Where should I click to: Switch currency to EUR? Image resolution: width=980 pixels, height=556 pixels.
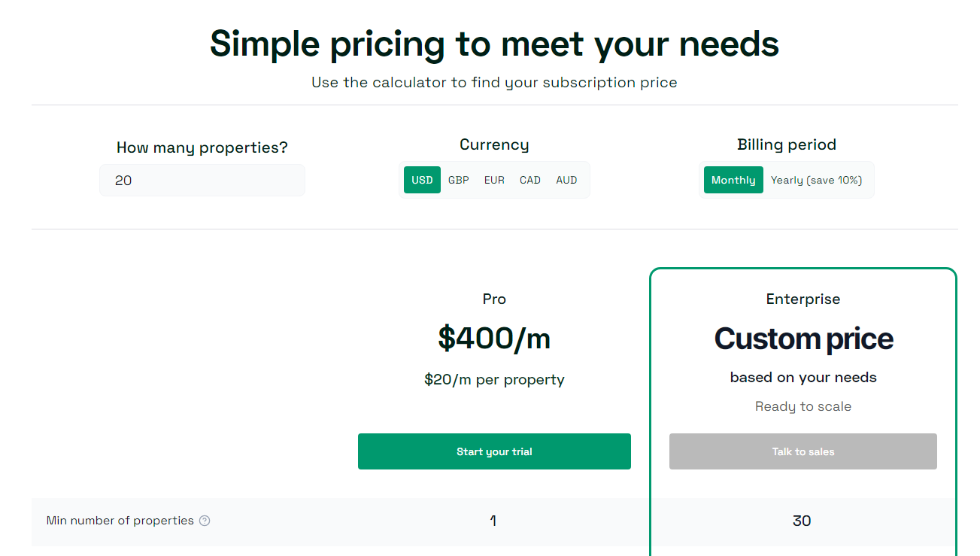click(x=494, y=180)
